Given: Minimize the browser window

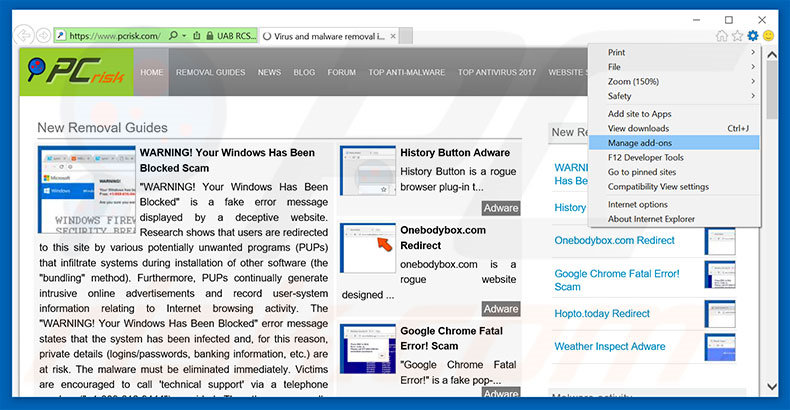Looking at the screenshot, I should (696, 20).
